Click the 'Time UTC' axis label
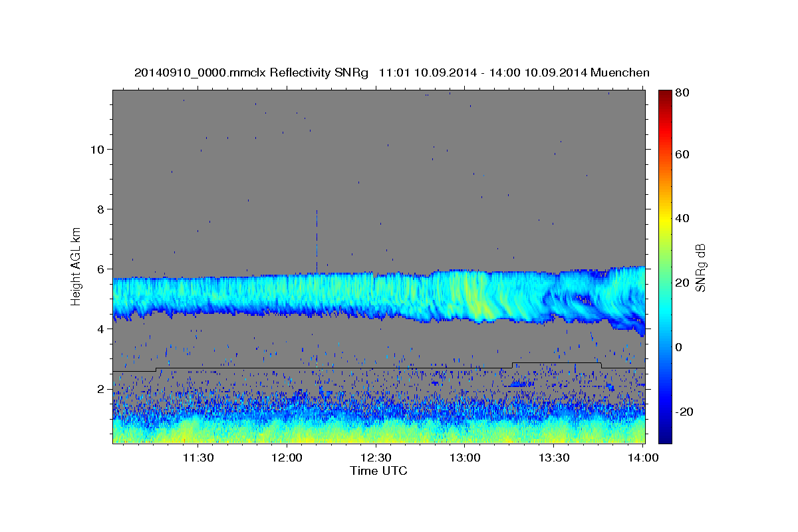The width and height of the screenshot is (798, 532). (378, 471)
